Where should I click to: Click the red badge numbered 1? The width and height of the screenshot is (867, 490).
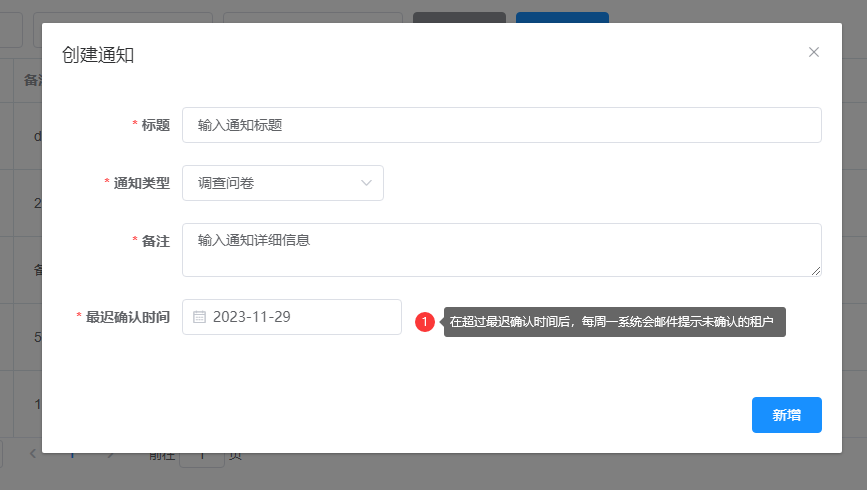click(x=425, y=322)
